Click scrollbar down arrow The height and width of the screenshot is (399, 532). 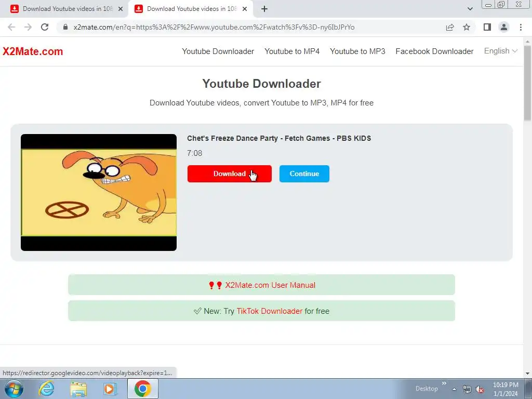point(528,374)
